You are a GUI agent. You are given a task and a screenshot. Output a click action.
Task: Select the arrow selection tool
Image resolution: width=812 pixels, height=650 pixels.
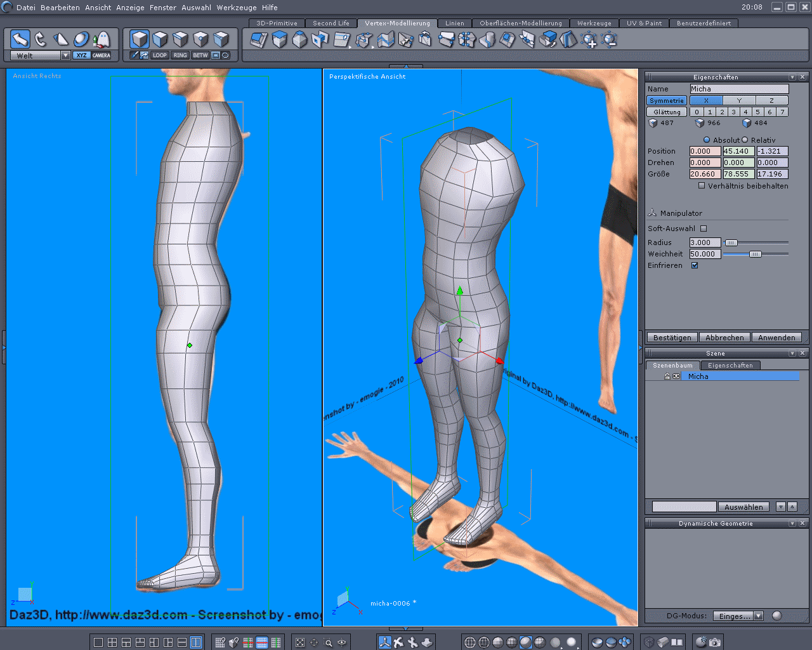tap(20, 39)
